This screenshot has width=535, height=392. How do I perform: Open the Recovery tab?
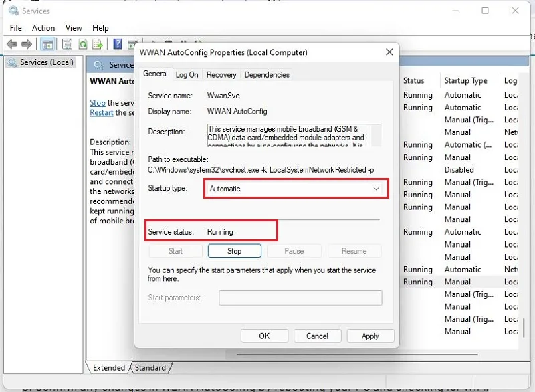(221, 74)
